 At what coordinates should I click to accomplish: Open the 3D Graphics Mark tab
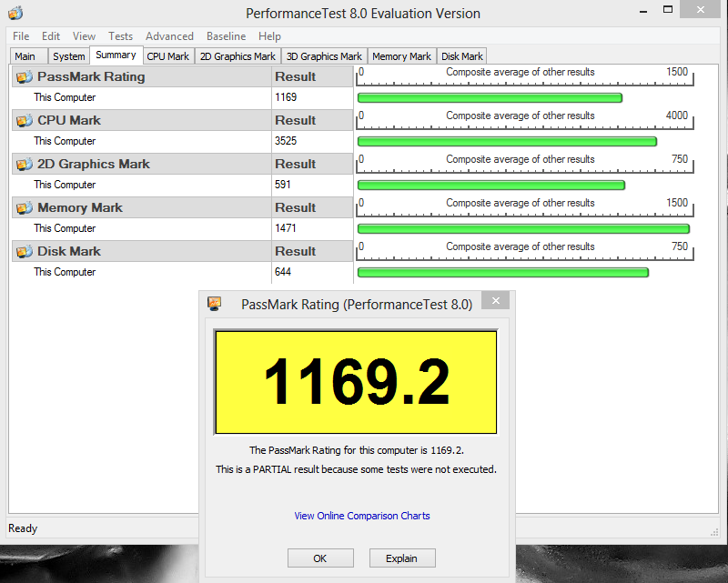pyautogui.click(x=324, y=56)
